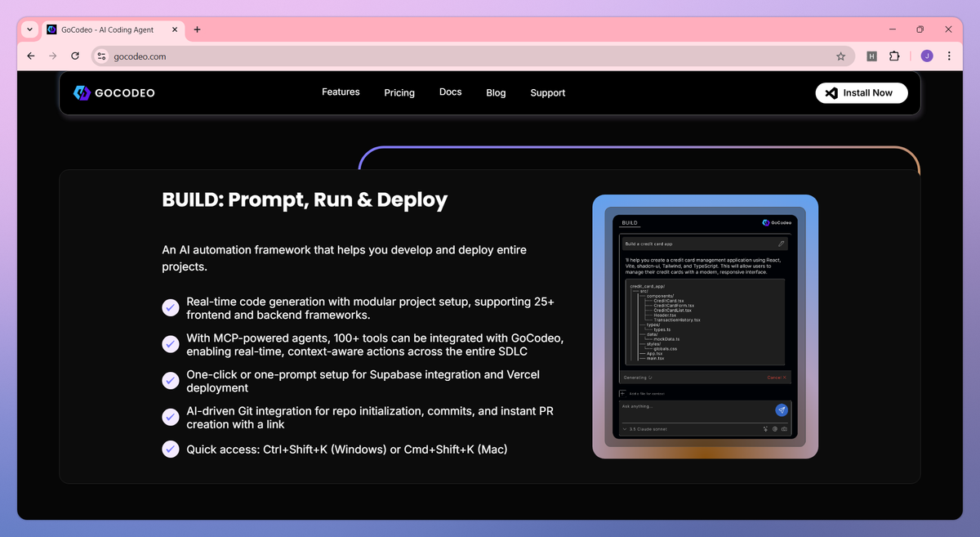Click the credit_card_app file tree in the preview
The image size is (980, 537).
tap(706, 322)
